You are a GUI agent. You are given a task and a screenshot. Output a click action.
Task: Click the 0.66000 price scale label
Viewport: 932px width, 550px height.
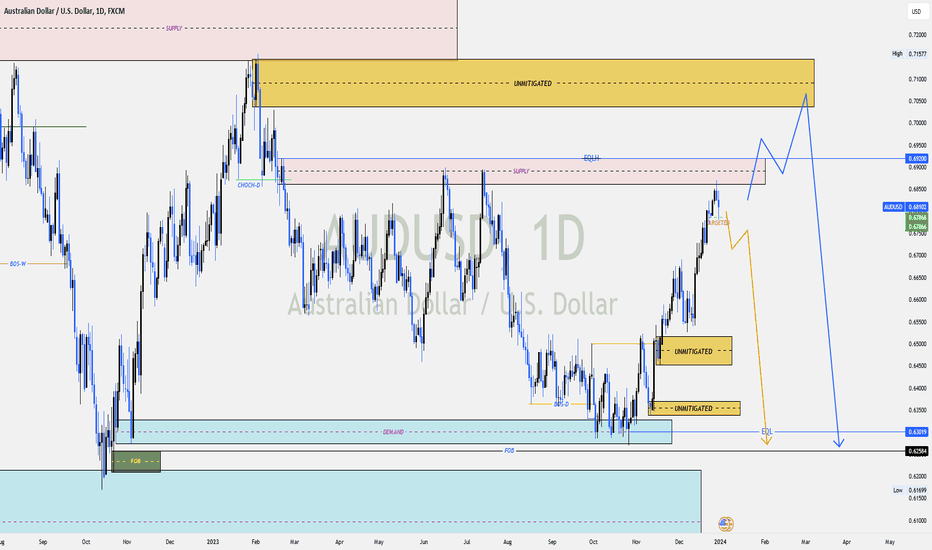click(x=917, y=300)
